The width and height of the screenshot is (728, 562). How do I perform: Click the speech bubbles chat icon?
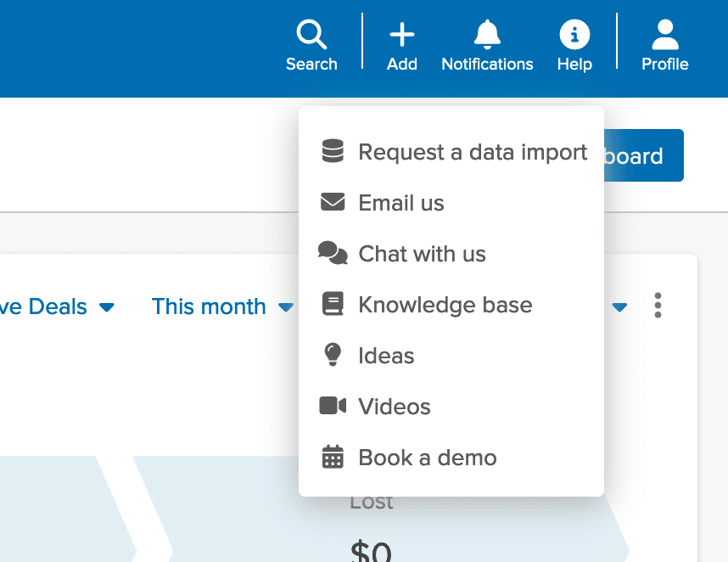click(333, 253)
